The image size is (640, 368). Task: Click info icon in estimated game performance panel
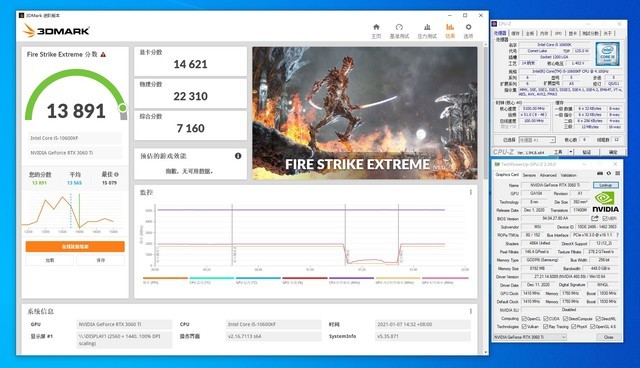tap(238, 156)
